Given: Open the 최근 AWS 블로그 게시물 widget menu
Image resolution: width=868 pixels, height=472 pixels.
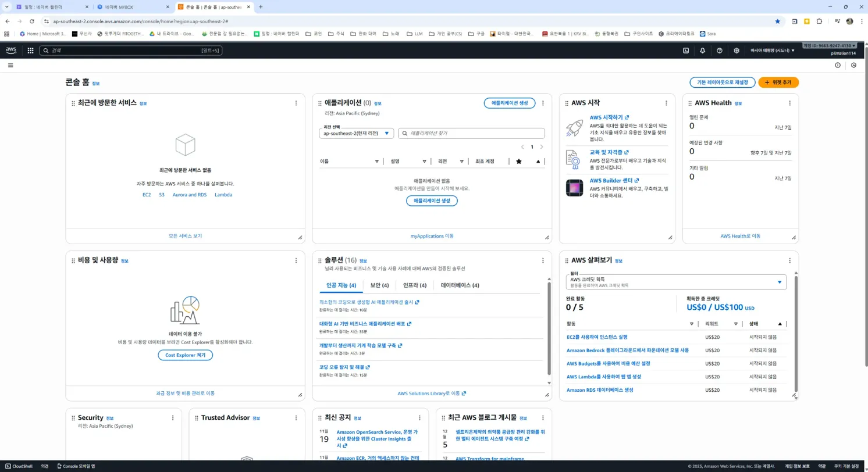Looking at the screenshot, I should pos(543,417).
